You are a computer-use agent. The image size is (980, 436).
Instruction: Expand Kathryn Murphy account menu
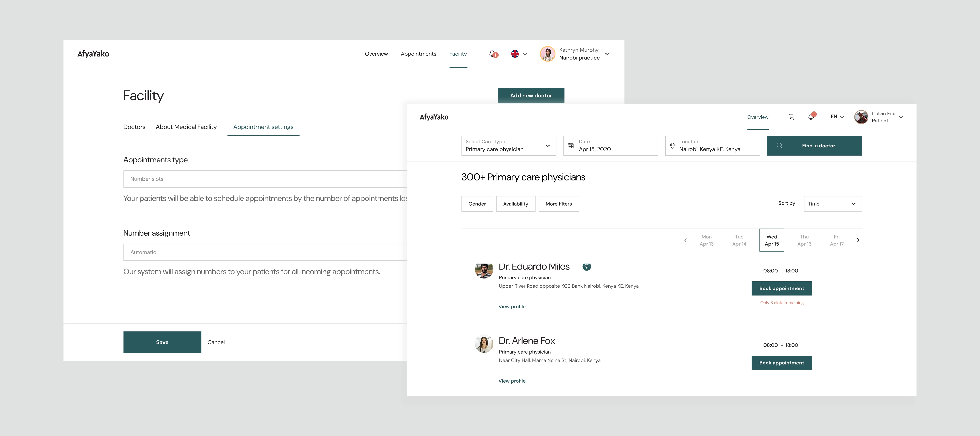click(x=607, y=54)
